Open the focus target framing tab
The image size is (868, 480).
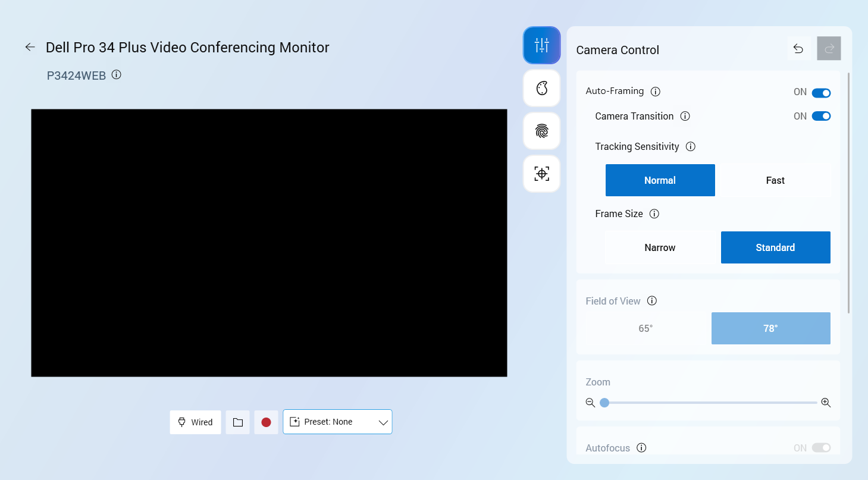click(541, 174)
